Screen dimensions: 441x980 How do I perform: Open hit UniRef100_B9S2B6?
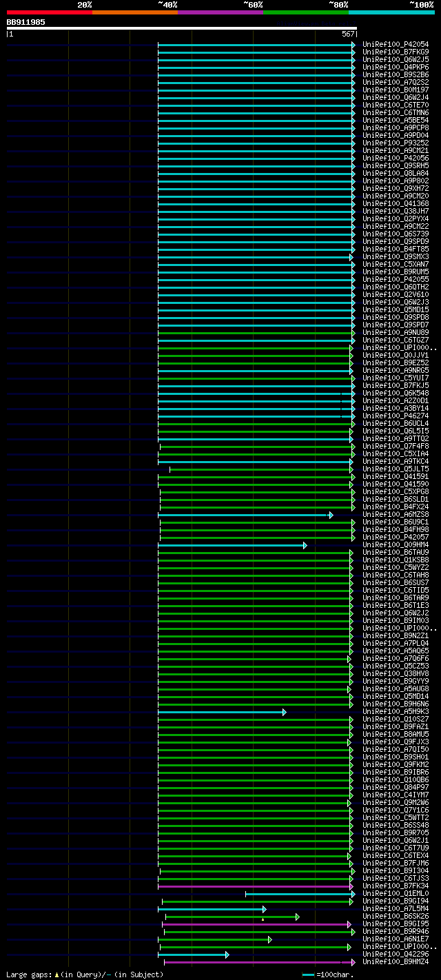click(x=396, y=75)
